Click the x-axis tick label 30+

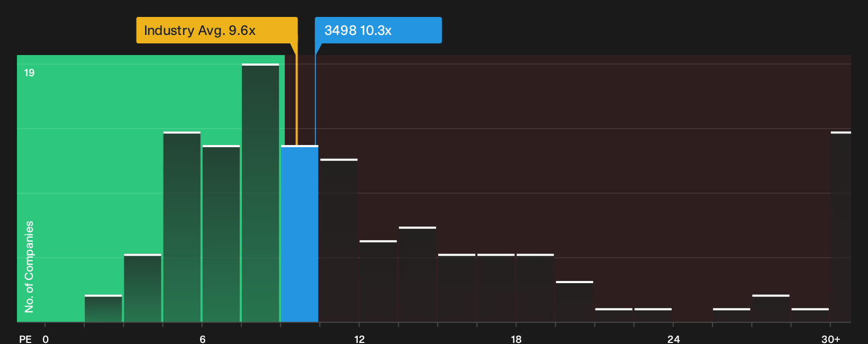click(x=830, y=339)
